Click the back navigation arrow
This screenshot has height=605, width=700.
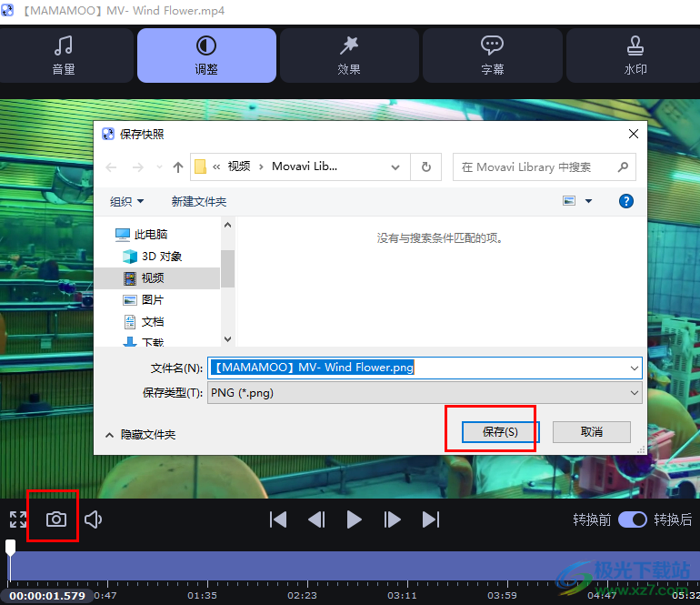click(x=111, y=167)
